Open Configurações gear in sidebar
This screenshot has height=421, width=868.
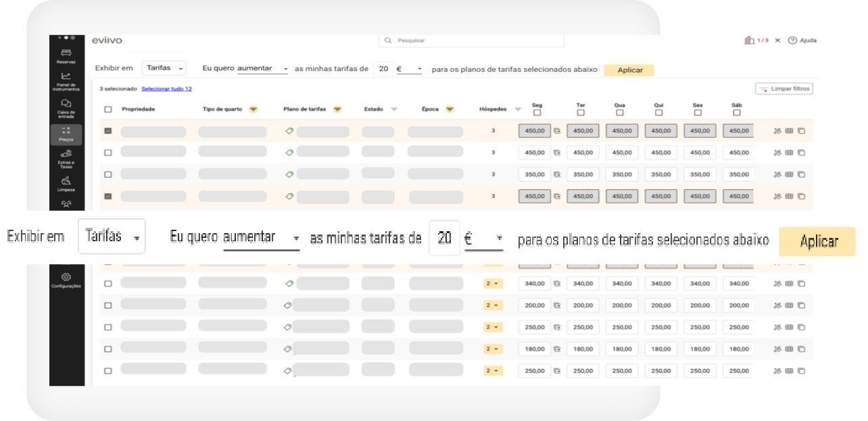[66, 279]
